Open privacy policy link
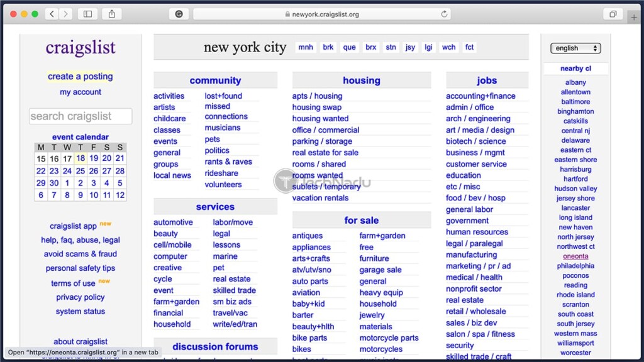The image size is (644, 362). click(80, 297)
